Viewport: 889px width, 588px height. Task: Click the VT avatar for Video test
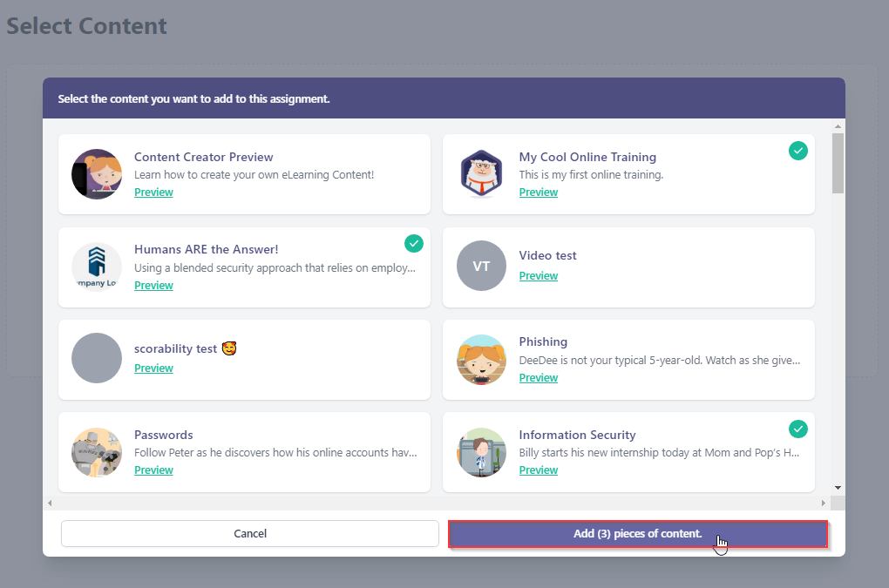[x=481, y=266]
